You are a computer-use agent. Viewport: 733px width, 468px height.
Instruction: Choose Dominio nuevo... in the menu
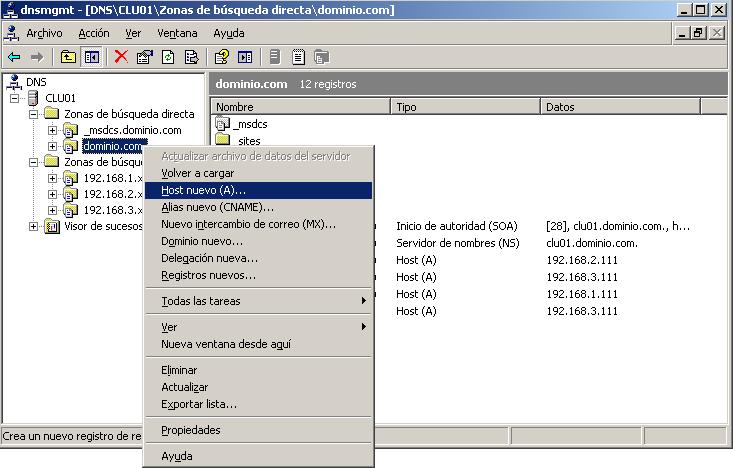click(x=259, y=241)
